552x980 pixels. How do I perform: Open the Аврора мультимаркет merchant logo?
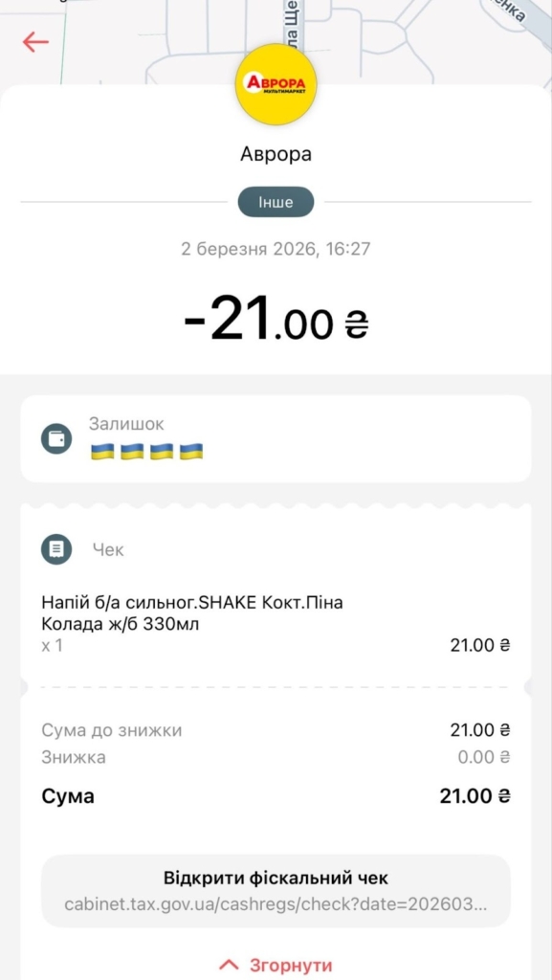coord(276,84)
